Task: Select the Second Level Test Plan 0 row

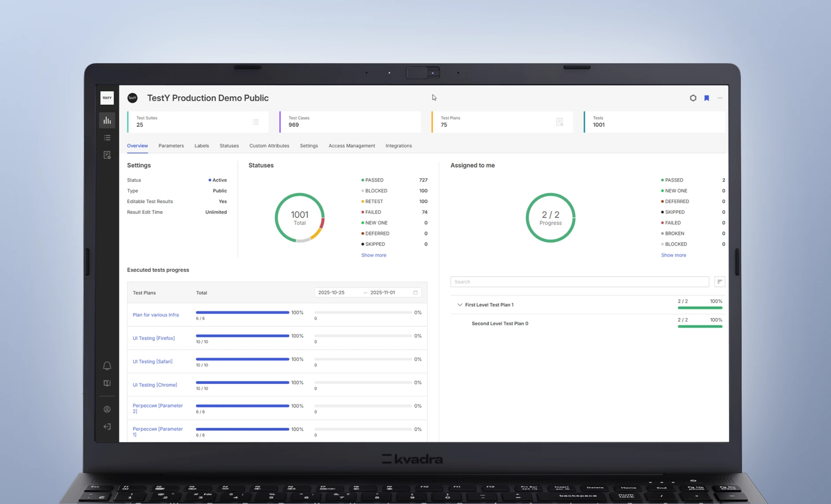Action: [x=500, y=324]
